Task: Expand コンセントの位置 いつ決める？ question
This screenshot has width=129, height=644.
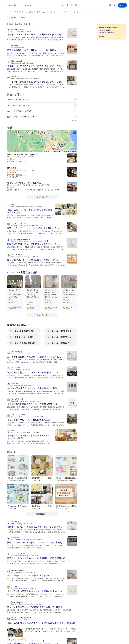Action: [42, 111]
